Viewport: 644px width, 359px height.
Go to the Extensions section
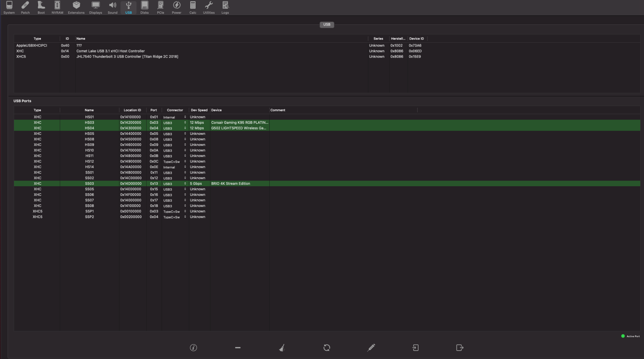point(76,8)
